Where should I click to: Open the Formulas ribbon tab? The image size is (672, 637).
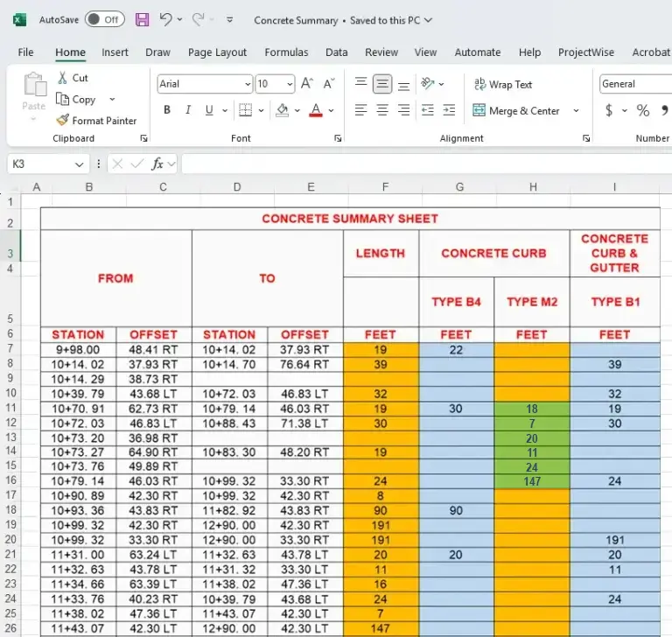tap(286, 52)
